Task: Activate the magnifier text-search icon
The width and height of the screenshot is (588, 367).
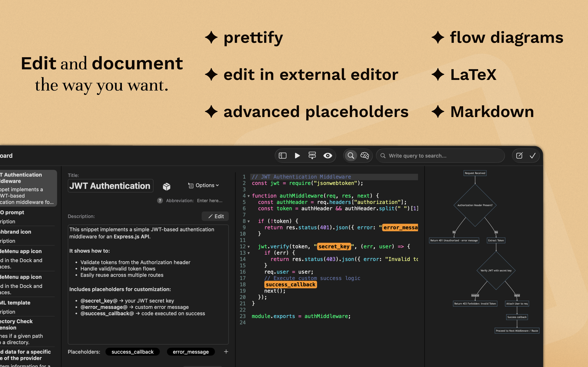Action: 351,156
